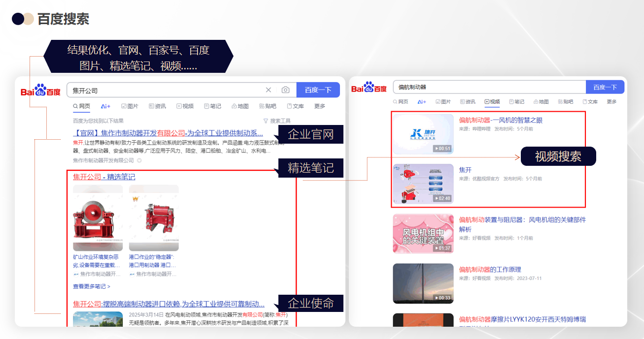Select 地图 tab in the 偏航制动器 page
The image size is (644, 339).
[541, 102]
